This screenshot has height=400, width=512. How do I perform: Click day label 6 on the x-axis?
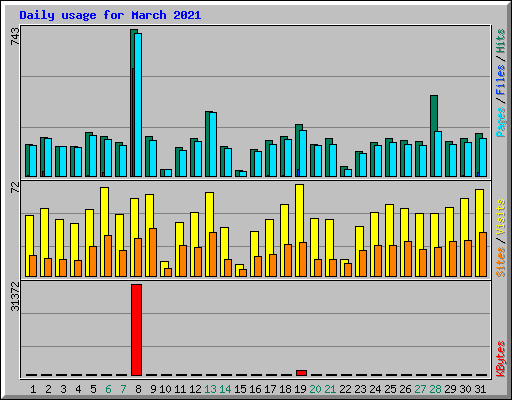(108, 389)
